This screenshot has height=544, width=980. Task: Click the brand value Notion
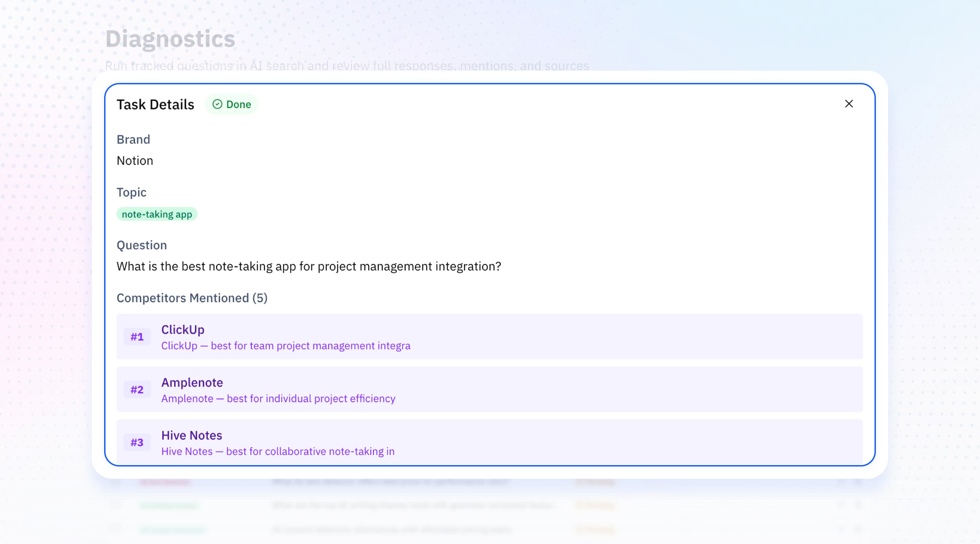point(135,161)
